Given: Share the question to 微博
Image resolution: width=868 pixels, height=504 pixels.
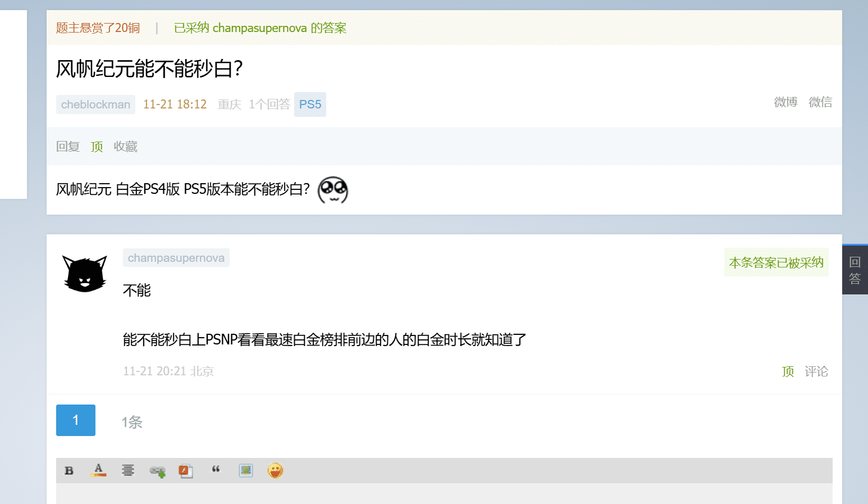Looking at the screenshot, I should tap(785, 102).
